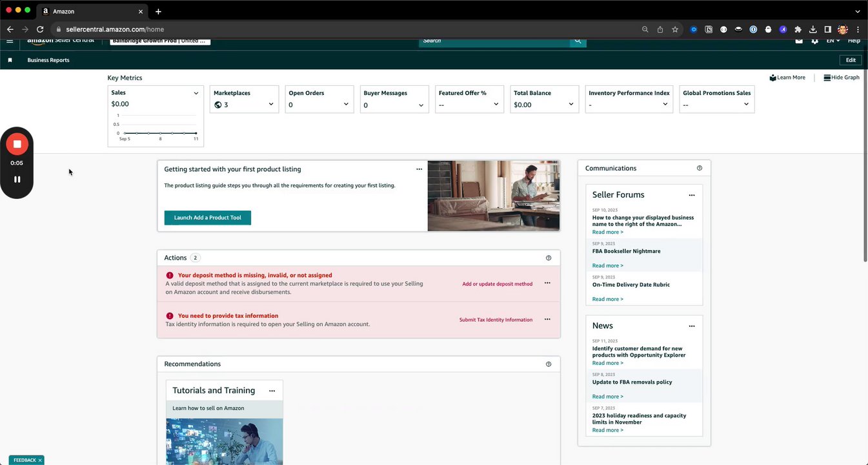Click Read more under On-Time Delivery Date Rubric
Viewport: 868px width, 465px height.
[608, 299]
